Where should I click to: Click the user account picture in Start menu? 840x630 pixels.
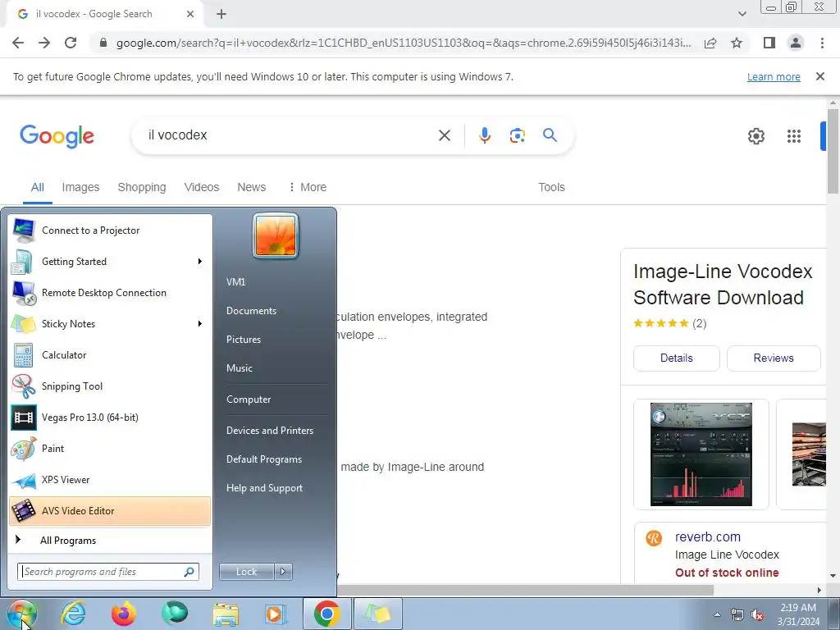click(276, 235)
